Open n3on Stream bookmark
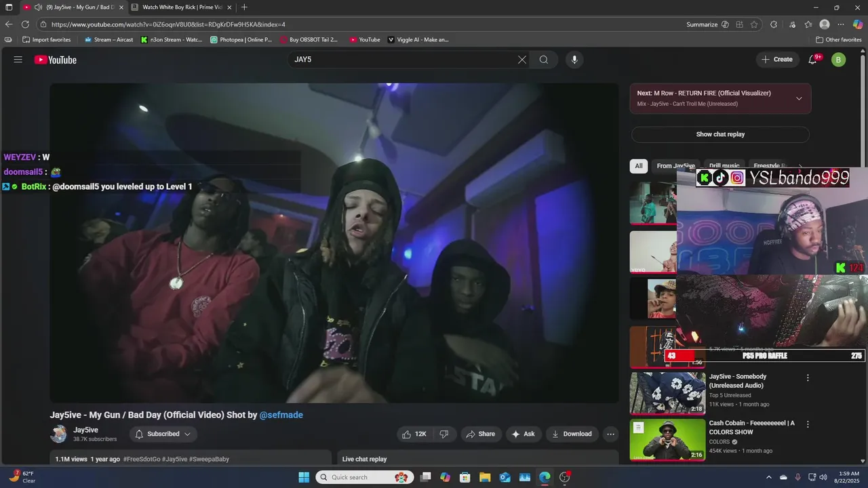Screen dimensions: 868x488 (x=172, y=39)
